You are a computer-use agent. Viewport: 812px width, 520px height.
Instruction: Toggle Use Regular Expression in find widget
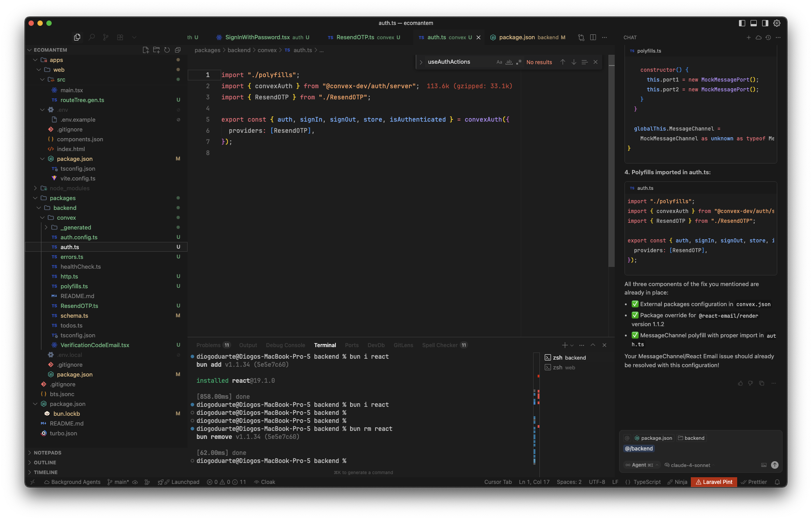tap(519, 62)
